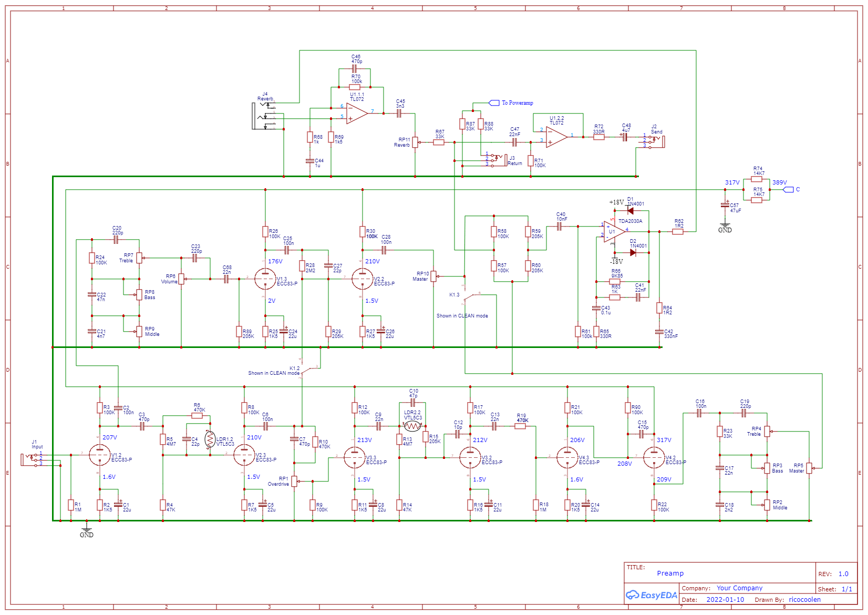This screenshot has height=615, width=868.
Task: Select the RP8 Bass potentiometer
Action: click(139, 294)
